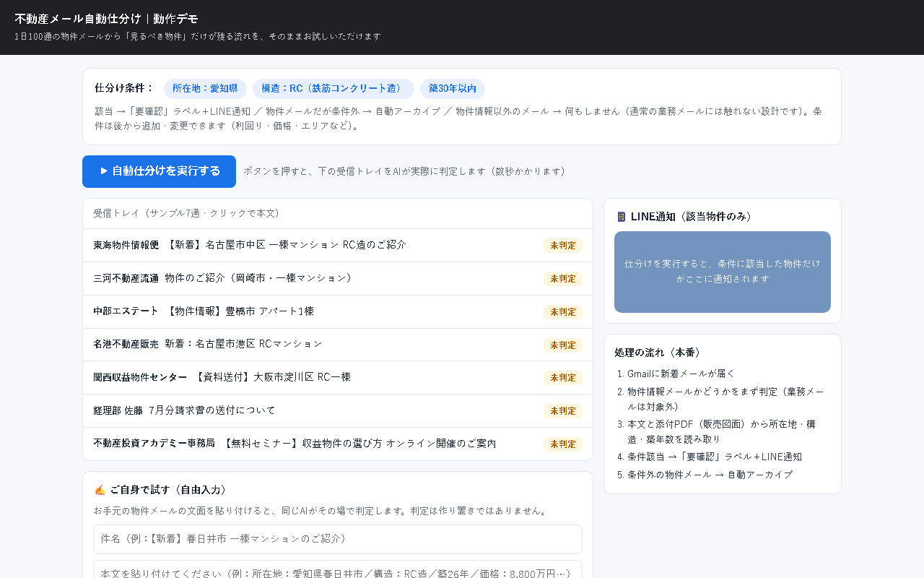924x578 pixels.
Task: Click the step 条件外の物件メール → 自動アーカイブ
Action: (x=710, y=475)
